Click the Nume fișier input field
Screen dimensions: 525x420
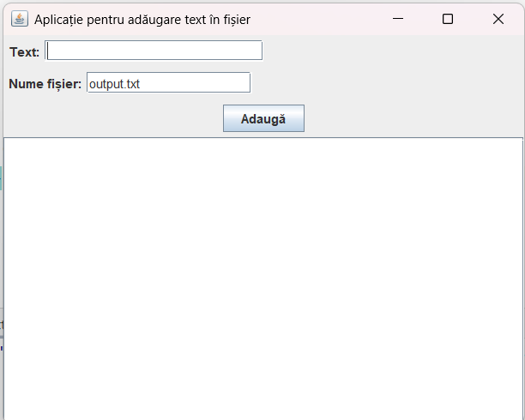(168, 82)
